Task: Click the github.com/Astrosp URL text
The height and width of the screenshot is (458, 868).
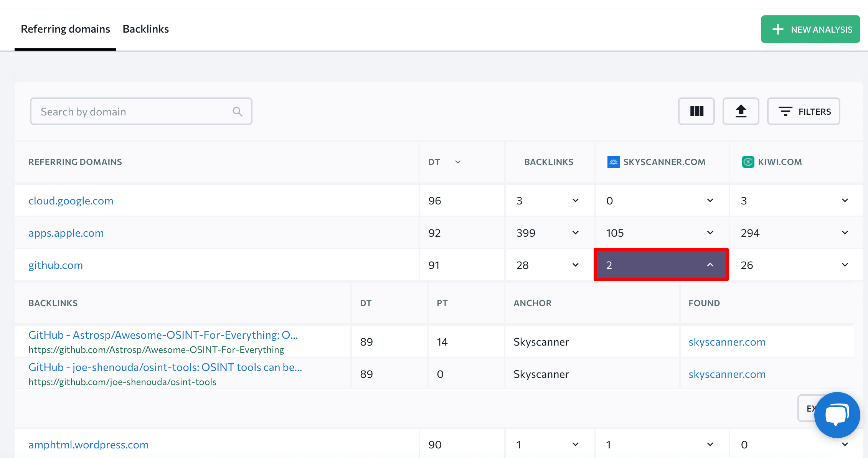Action: click(x=156, y=350)
